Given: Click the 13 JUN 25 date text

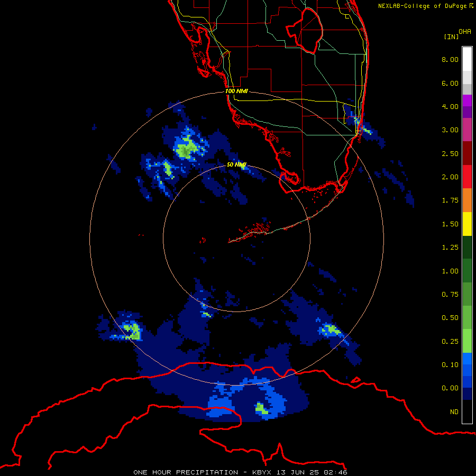Looking at the screenshot, I should tap(297, 472).
